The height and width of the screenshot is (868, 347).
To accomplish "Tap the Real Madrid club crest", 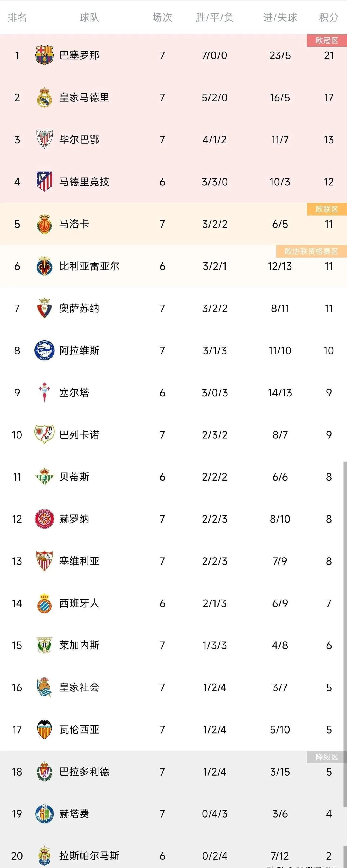I will (44, 97).
